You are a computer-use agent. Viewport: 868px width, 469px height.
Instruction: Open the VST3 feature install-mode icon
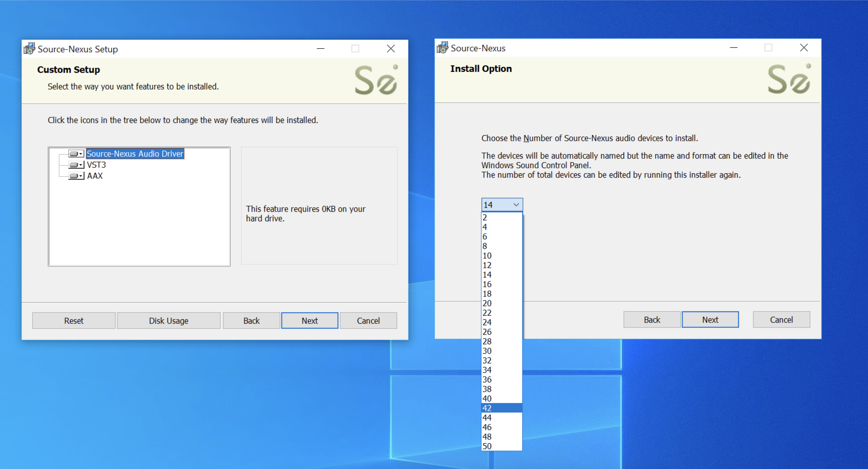(76, 165)
